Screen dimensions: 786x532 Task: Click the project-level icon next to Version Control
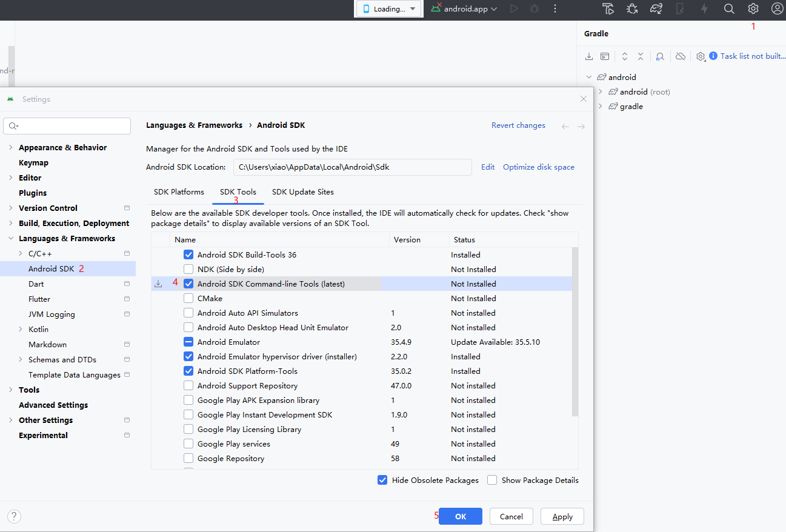(127, 208)
